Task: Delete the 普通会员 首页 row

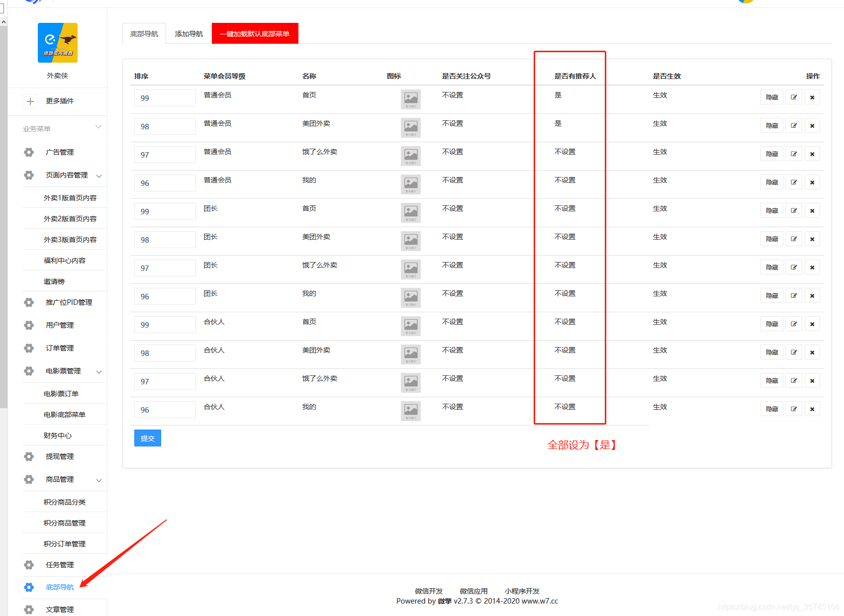Action: point(812,97)
